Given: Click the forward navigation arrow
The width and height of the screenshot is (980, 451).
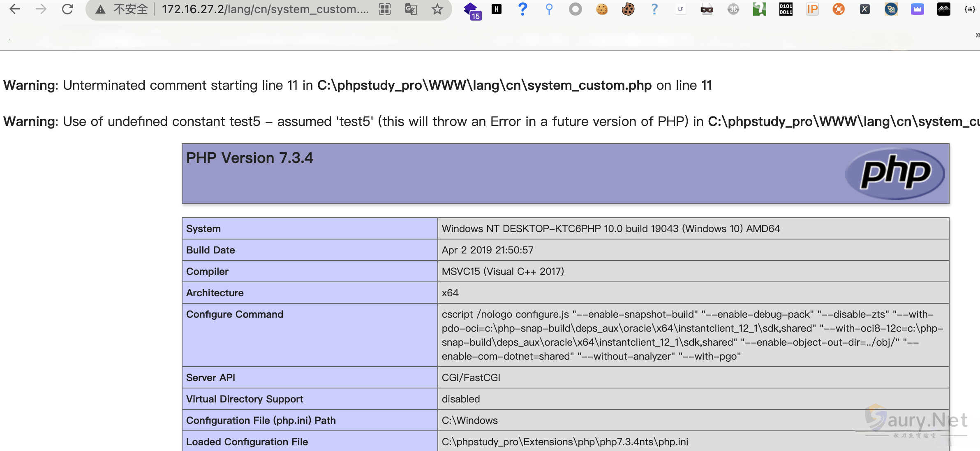Looking at the screenshot, I should [x=41, y=9].
